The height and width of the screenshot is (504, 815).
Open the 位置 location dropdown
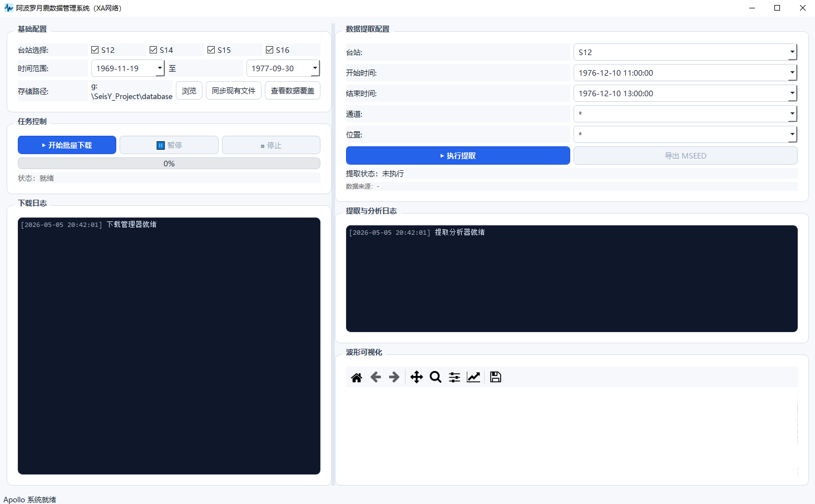point(792,135)
